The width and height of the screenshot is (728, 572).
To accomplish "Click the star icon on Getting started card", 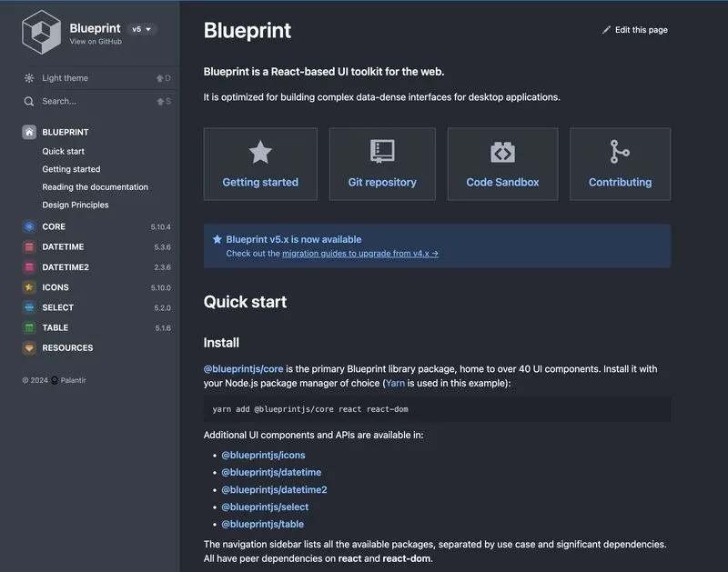I will click(260, 152).
